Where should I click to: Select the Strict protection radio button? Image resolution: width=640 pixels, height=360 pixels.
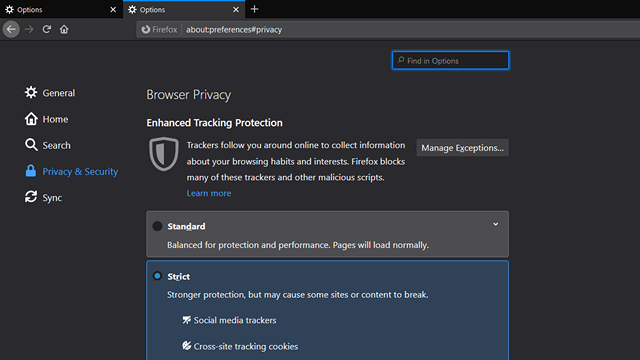coord(157,276)
